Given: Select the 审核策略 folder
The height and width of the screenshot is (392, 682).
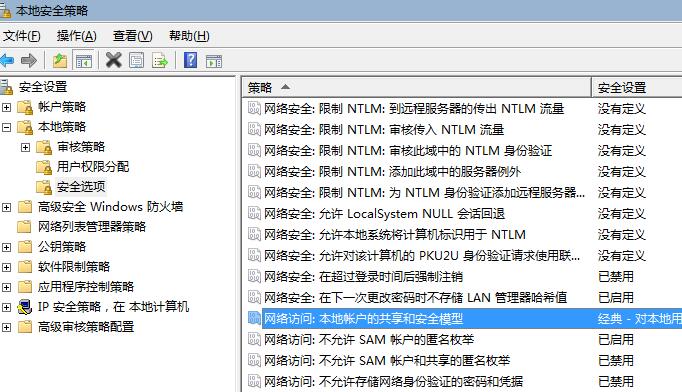Looking at the screenshot, I should pyautogui.click(x=81, y=147).
